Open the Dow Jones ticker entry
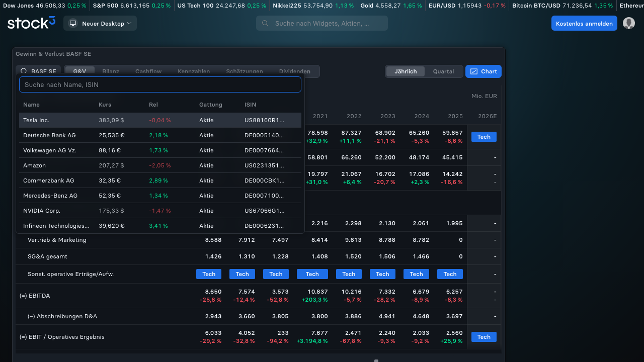The width and height of the screenshot is (644, 362). click(x=45, y=6)
